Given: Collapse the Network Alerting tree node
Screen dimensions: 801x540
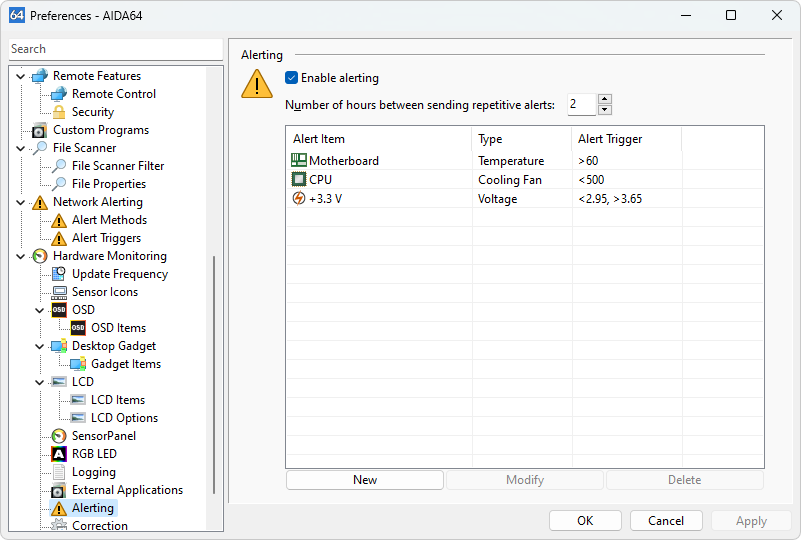Looking at the screenshot, I should 21,202.
